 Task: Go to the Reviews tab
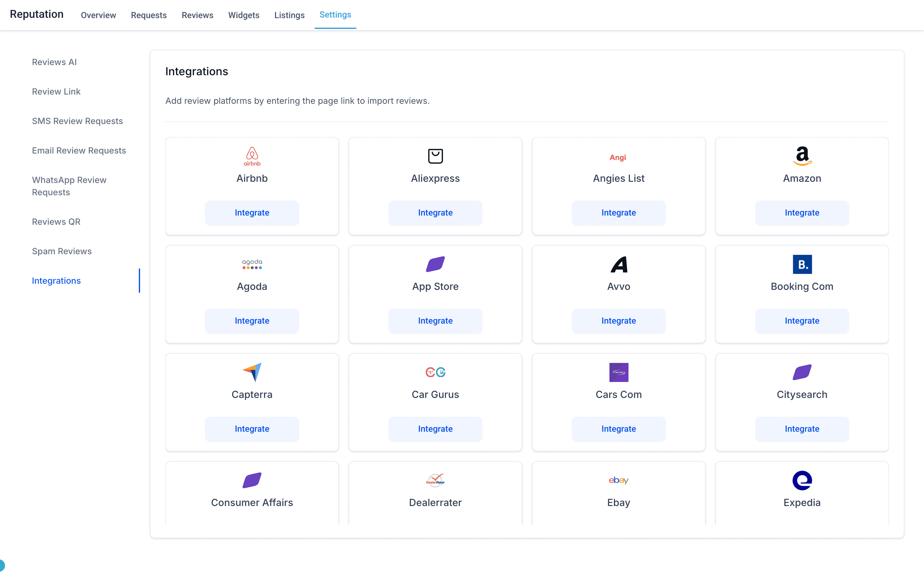[x=197, y=15]
